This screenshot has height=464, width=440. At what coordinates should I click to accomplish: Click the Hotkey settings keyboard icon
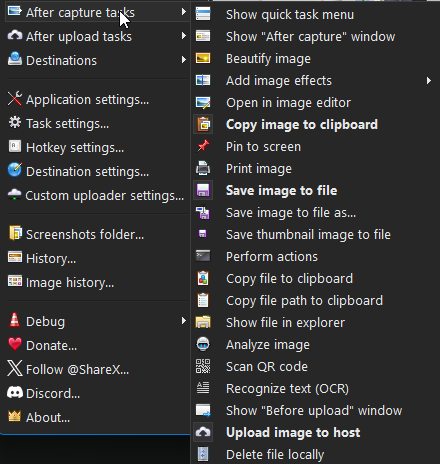tap(15, 146)
